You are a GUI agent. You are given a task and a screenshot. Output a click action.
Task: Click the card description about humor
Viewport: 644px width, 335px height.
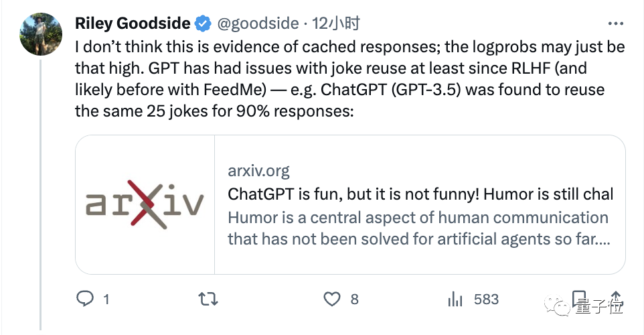[x=418, y=228]
